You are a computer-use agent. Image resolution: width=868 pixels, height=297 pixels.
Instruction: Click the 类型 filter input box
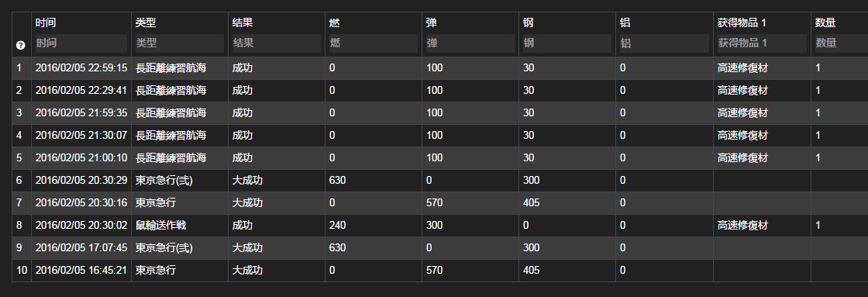pos(179,43)
